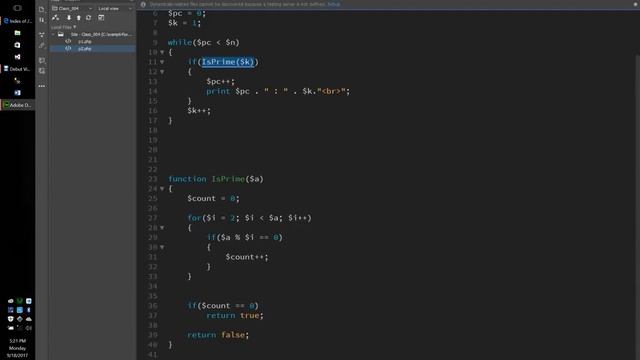Viewport: 640px width, 360px height.
Task: Click the code file icon beside p1.php
Action: tap(68, 41)
